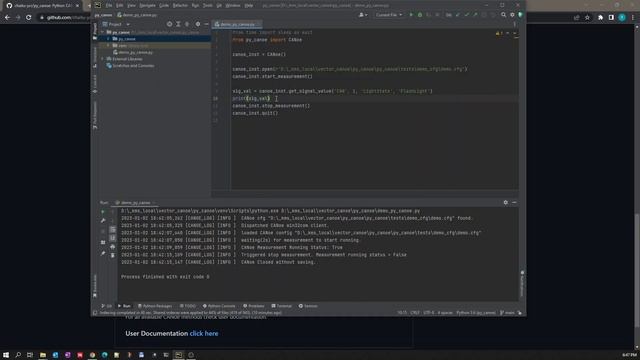Click the main git branch in status bar
Image resolution: width=640 pixels, height=360 pixels.
507,313
